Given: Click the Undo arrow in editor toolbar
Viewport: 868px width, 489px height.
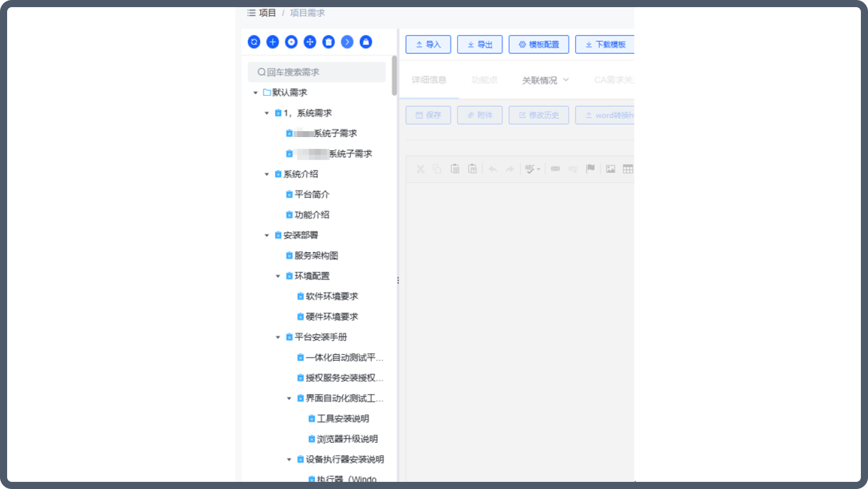Looking at the screenshot, I should [x=493, y=169].
